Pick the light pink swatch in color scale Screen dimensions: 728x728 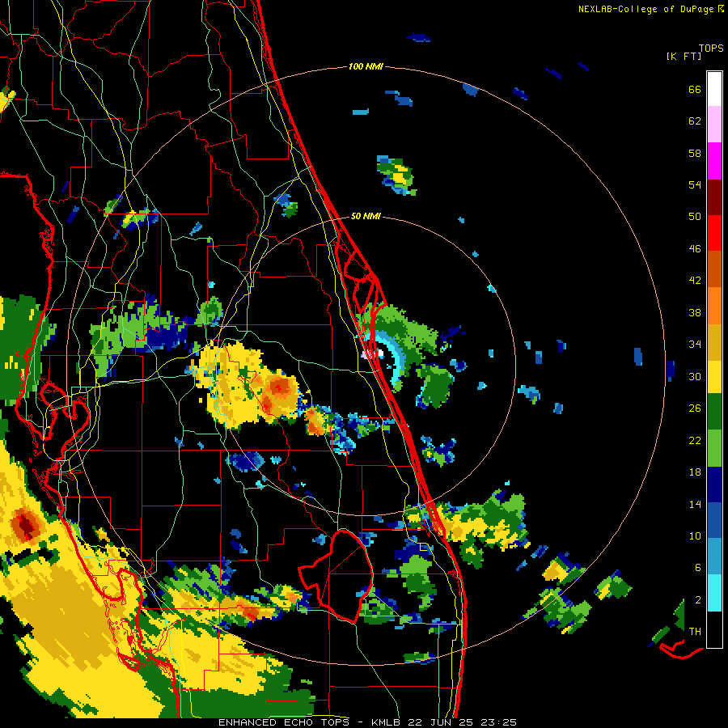coord(714,125)
